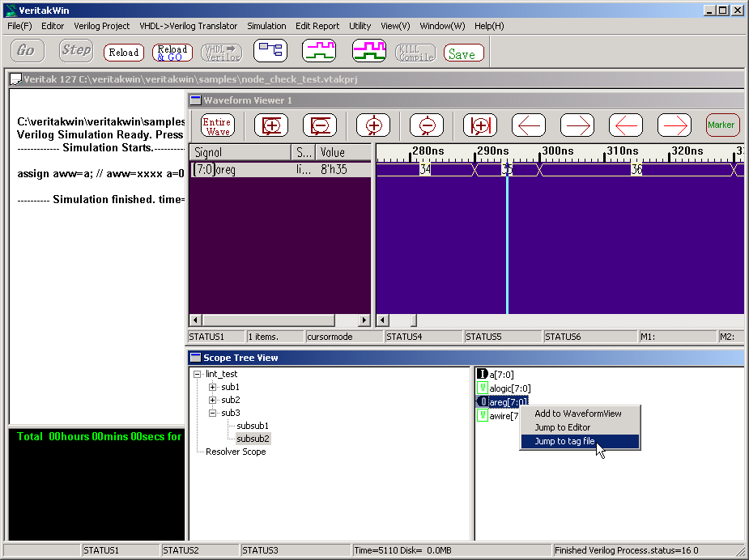Click the bright red left arrow
This screenshot has height=560, width=749.
coord(626,125)
